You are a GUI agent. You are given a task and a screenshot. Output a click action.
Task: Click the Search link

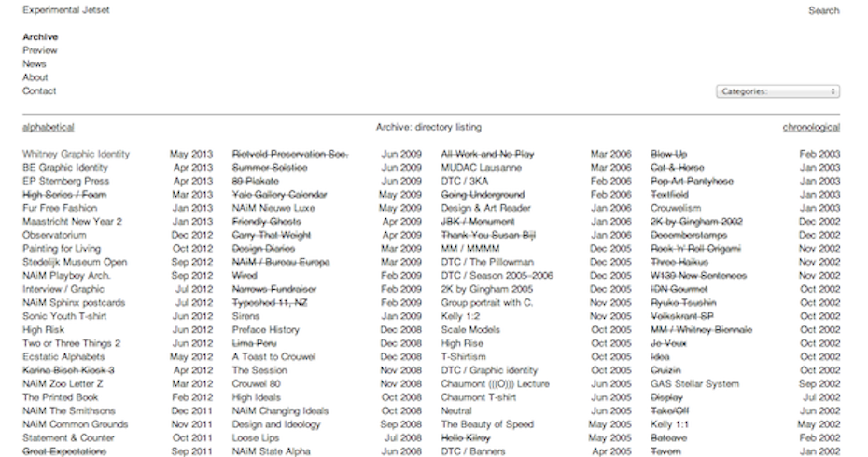tap(823, 10)
